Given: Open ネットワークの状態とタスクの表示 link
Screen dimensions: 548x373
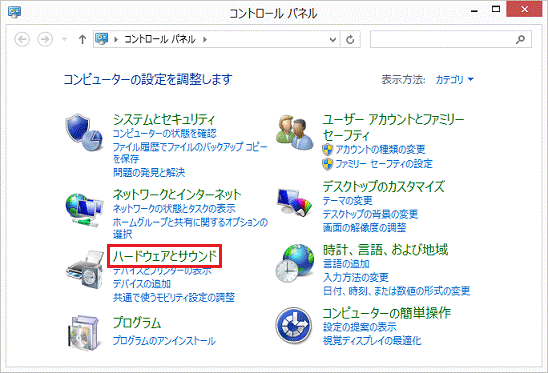Looking at the screenshot, I should [174, 209].
